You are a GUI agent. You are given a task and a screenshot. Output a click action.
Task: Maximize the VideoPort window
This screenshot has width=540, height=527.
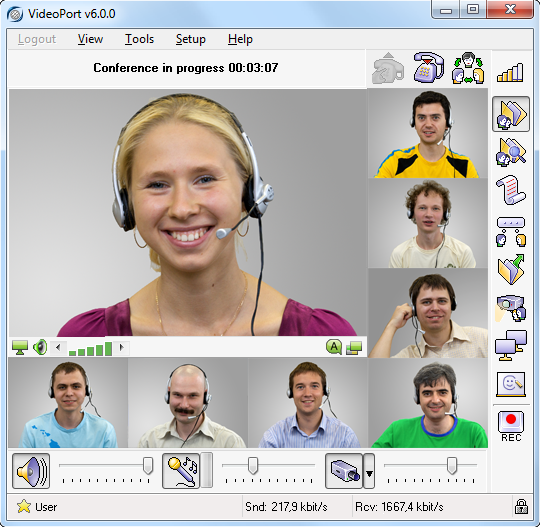(473, 10)
